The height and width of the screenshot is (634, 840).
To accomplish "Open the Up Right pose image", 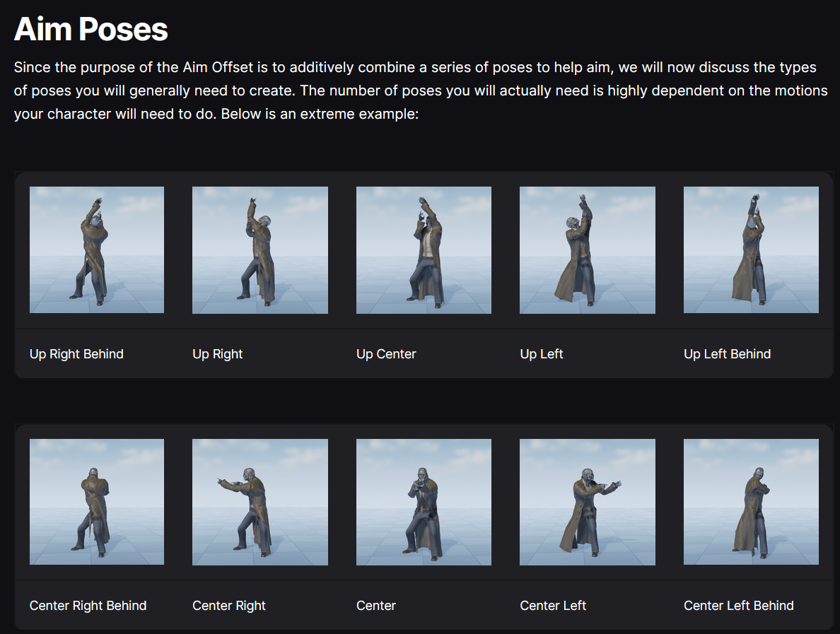I will pyautogui.click(x=260, y=250).
